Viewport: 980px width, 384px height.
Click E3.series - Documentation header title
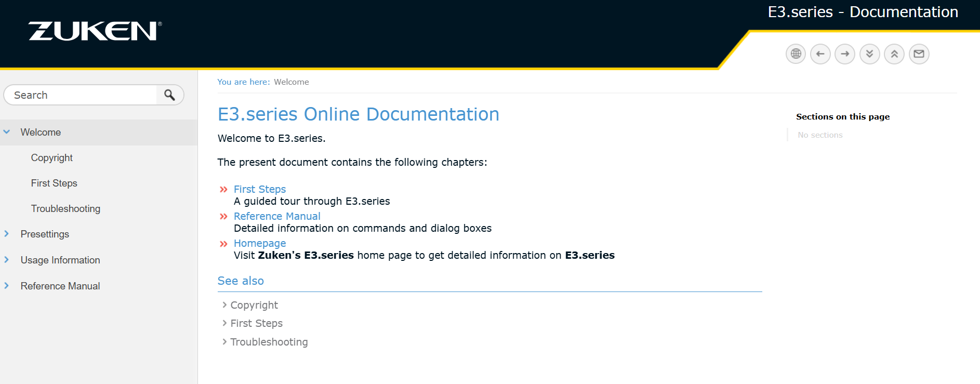click(863, 12)
